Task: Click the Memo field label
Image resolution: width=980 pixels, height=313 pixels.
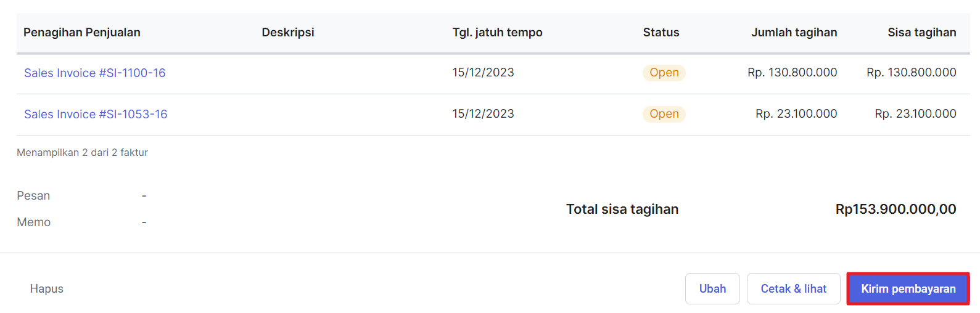Action: (x=34, y=222)
